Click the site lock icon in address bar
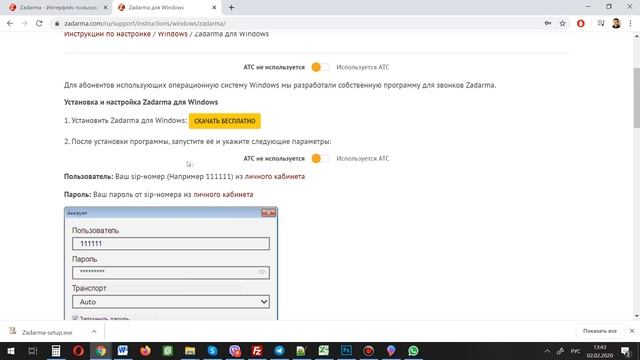This screenshot has width=640, height=360. pos(57,24)
